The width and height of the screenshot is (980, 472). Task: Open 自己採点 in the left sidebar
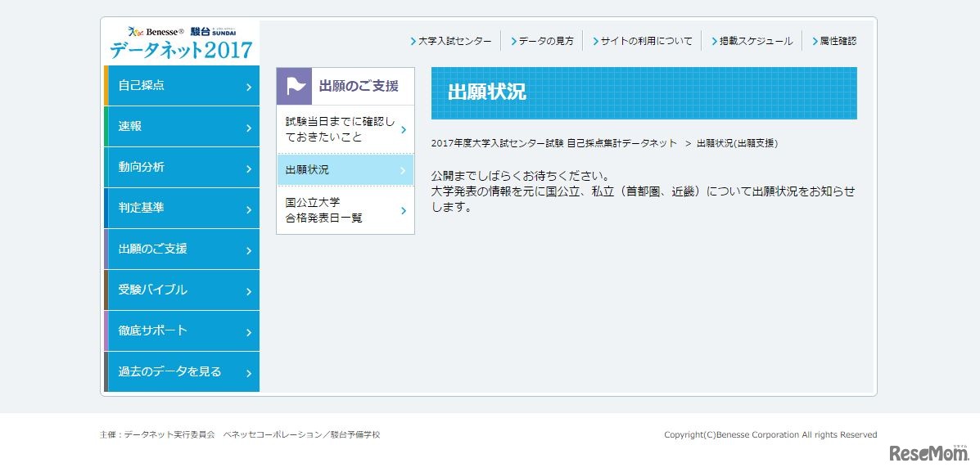[x=183, y=86]
